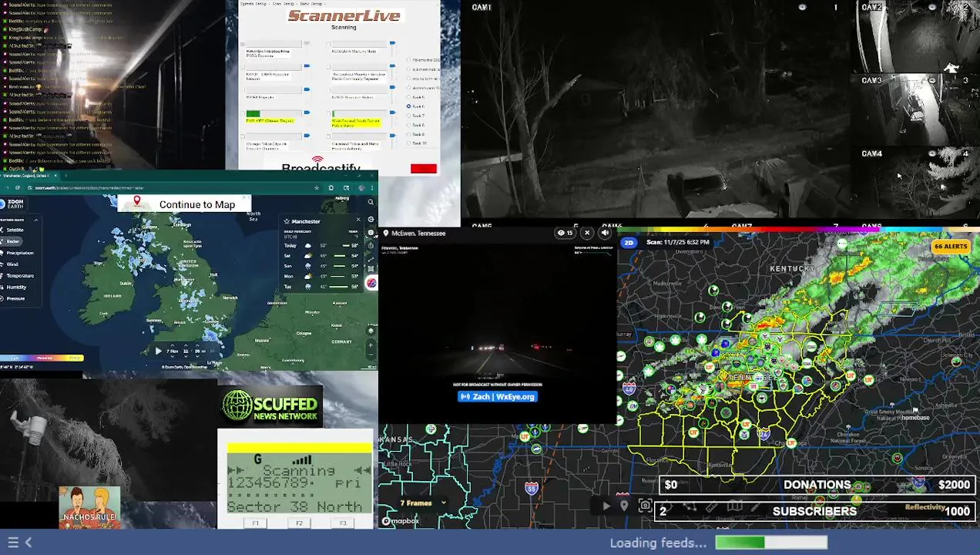Close the Manchester forecast panel
The height and width of the screenshot is (555, 980).
point(358,220)
